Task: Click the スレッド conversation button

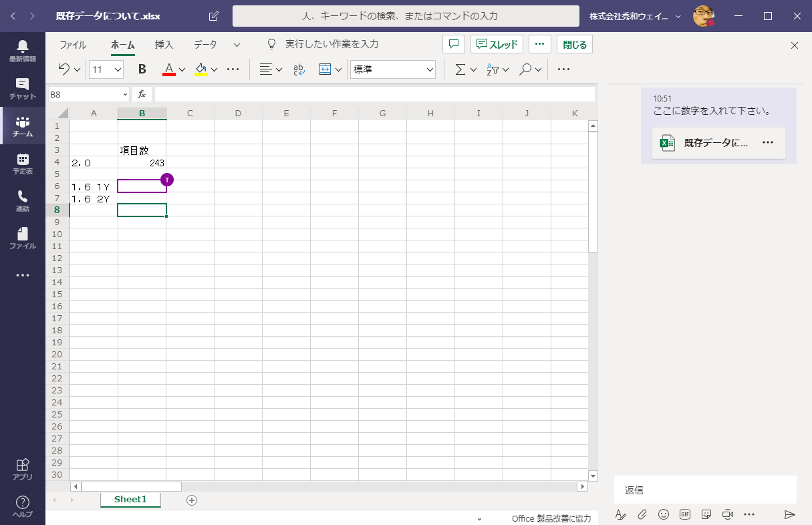Action: [497, 45]
